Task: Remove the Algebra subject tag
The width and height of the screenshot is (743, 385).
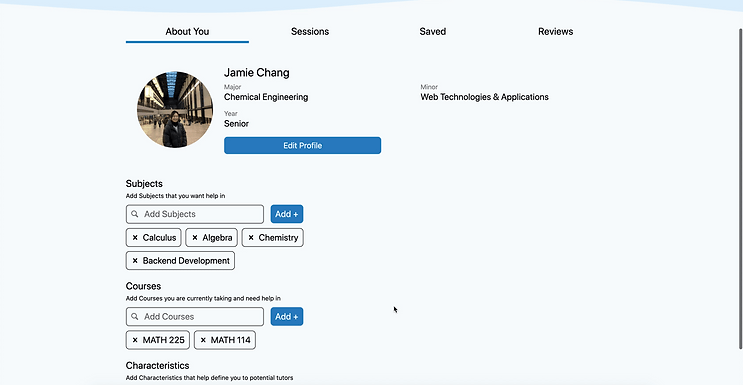Action: (195, 238)
